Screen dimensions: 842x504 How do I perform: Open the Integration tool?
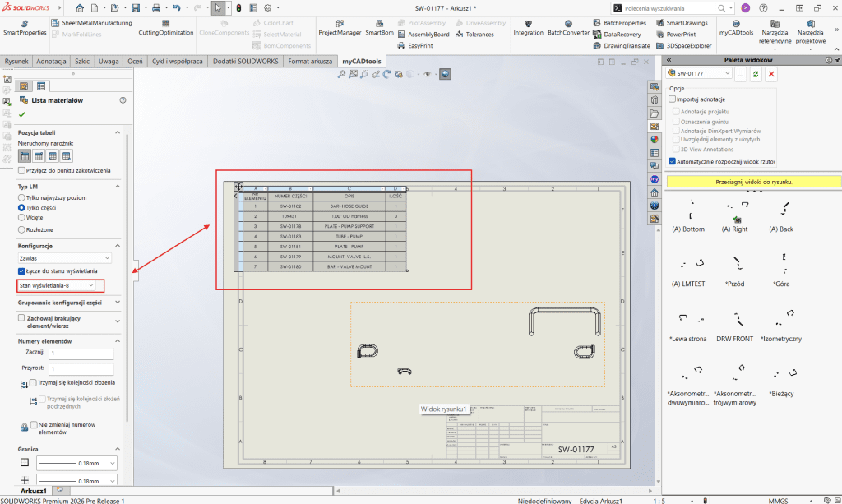tap(528, 27)
